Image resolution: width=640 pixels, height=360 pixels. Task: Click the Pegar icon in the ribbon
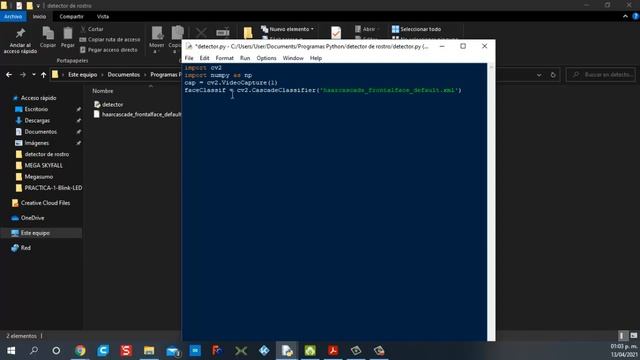click(x=68, y=33)
